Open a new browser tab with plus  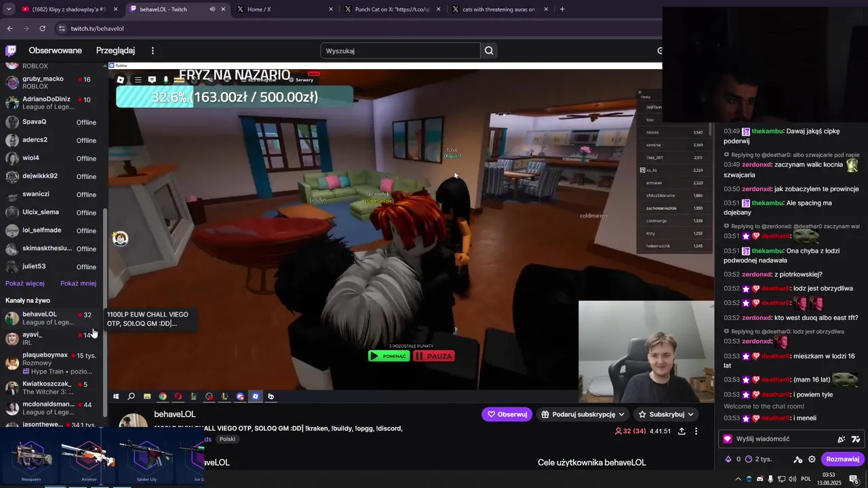pos(562,9)
